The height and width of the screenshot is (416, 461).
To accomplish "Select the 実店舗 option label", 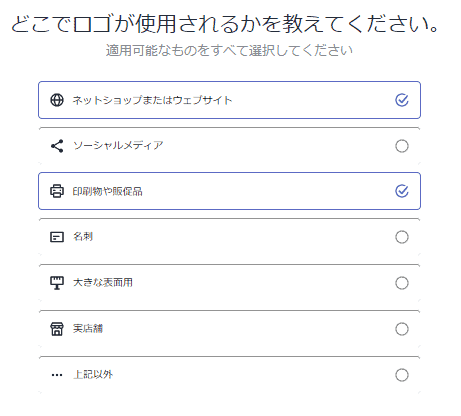I will tap(88, 329).
